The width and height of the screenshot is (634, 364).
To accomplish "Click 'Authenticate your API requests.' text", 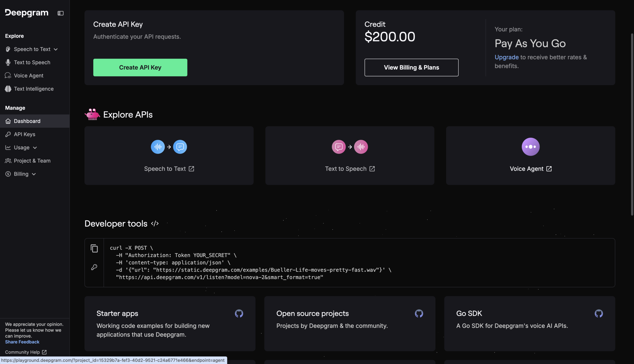I will click(x=137, y=37).
